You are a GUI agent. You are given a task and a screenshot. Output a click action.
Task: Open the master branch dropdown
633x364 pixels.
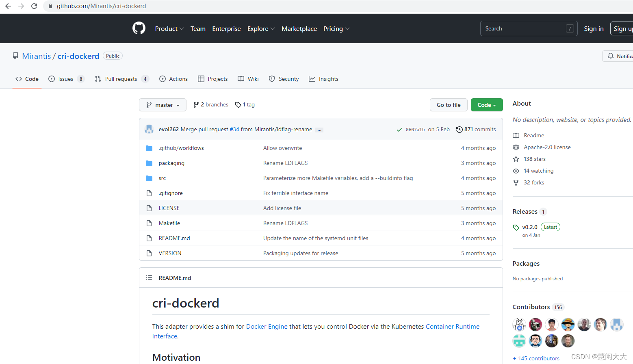click(x=163, y=105)
